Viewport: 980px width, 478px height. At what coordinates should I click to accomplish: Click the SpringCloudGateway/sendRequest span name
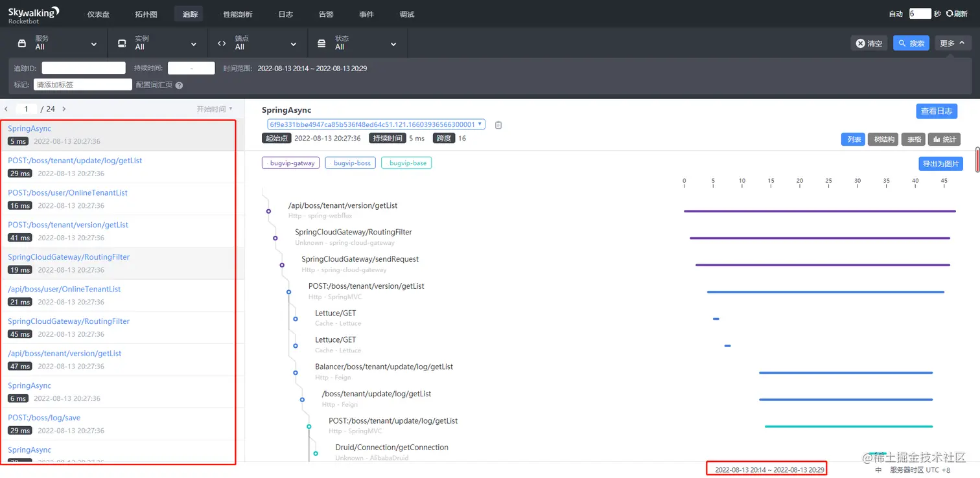[360, 259]
